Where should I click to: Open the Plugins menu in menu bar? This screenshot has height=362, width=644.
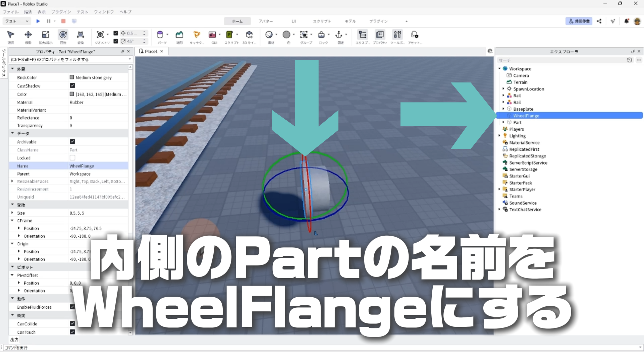(x=61, y=12)
